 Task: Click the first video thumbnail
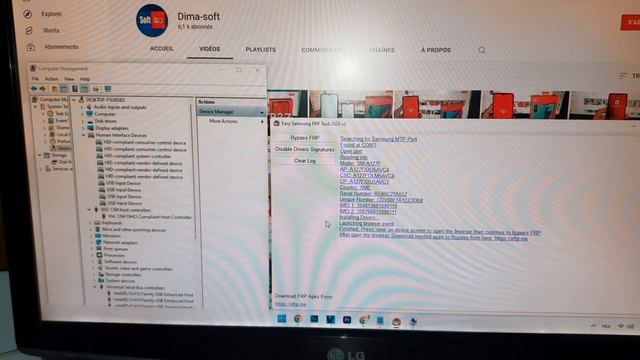(x=288, y=104)
